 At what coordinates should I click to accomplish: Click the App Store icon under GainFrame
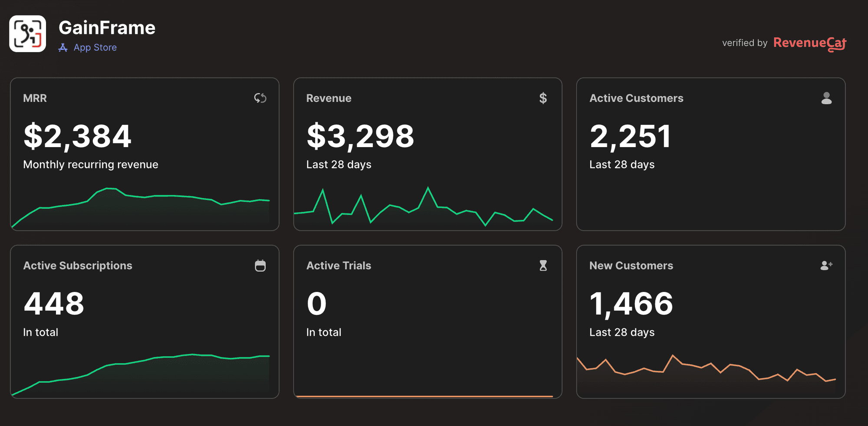click(63, 48)
